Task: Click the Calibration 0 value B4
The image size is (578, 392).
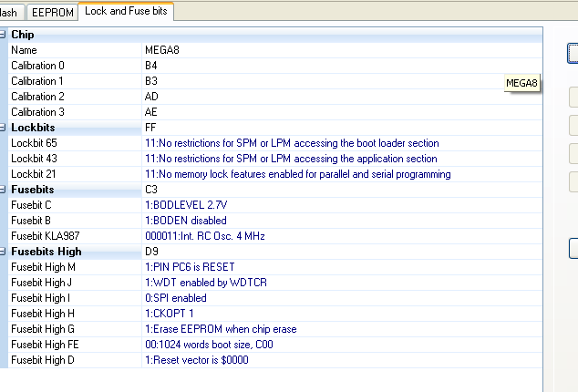Action: click(x=150, y=66)
